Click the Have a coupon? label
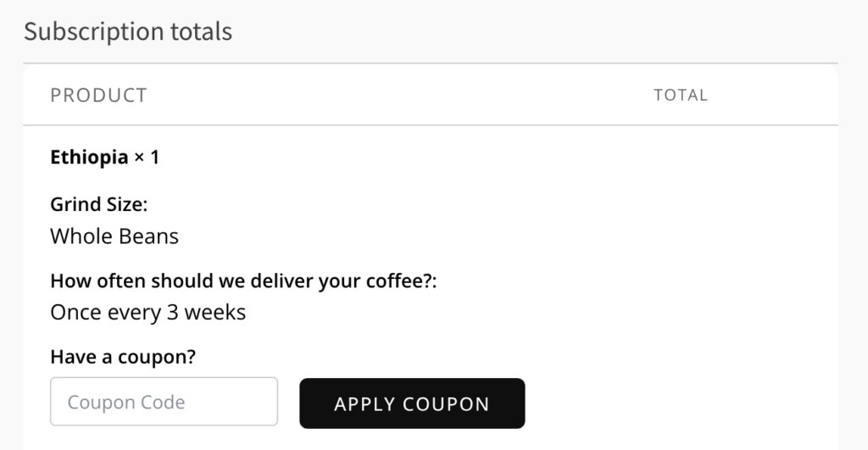 click(x=123, y=357)
